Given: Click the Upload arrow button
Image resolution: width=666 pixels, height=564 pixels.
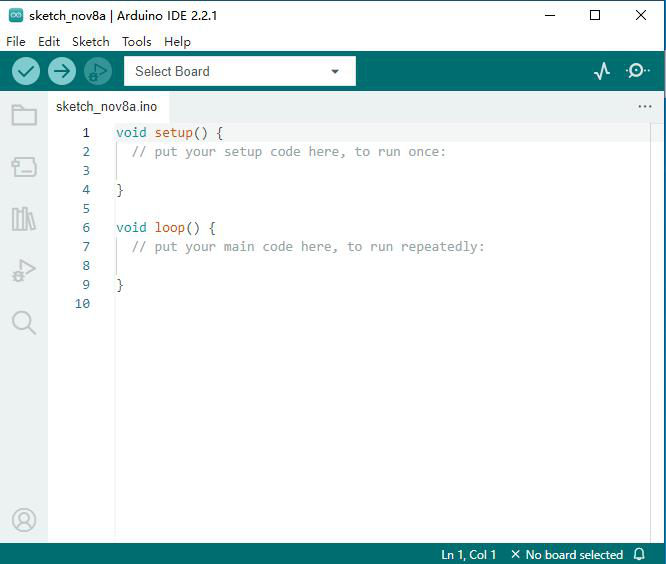Looking at the screenshot, I should [62, 71].
